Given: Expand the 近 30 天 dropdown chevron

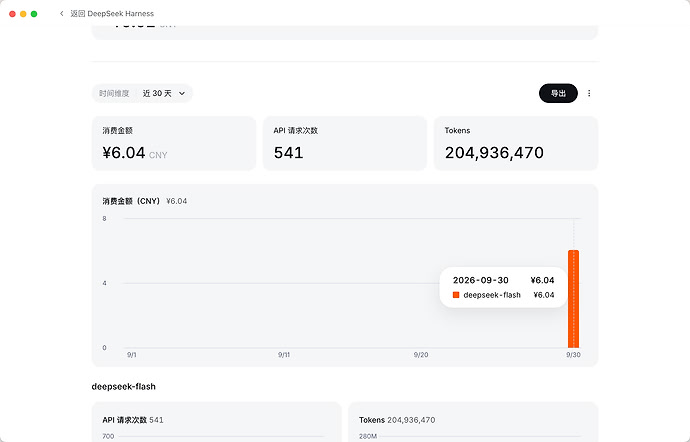Looking at the screenshot, I should 182,93.
